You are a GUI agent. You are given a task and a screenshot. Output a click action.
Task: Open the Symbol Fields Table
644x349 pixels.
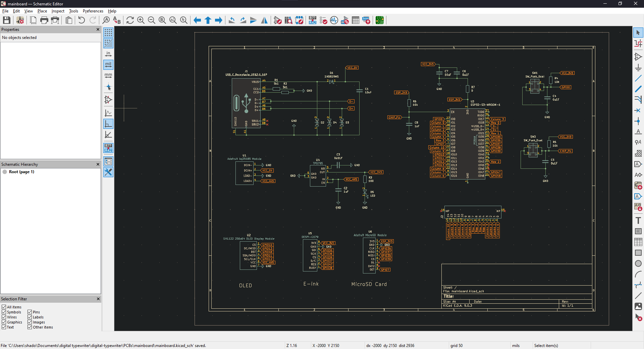point(355,20)
